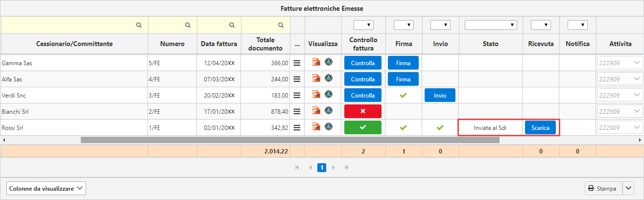Open Stato filter dropdown
644x200 pixels.
tap(491, 25)
